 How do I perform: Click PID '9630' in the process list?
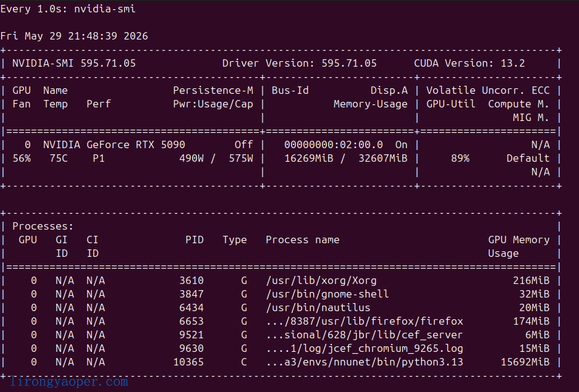click(x=192, y=349)
